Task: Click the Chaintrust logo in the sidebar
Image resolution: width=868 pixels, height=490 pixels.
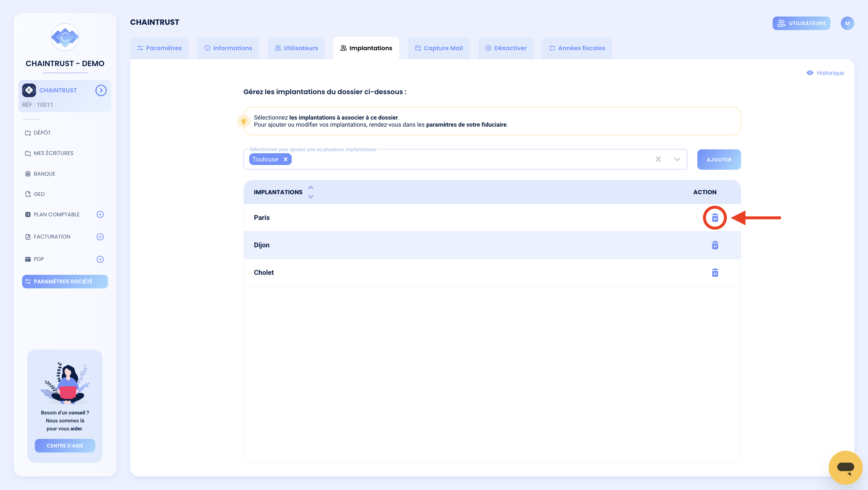Action: (65, 37)
